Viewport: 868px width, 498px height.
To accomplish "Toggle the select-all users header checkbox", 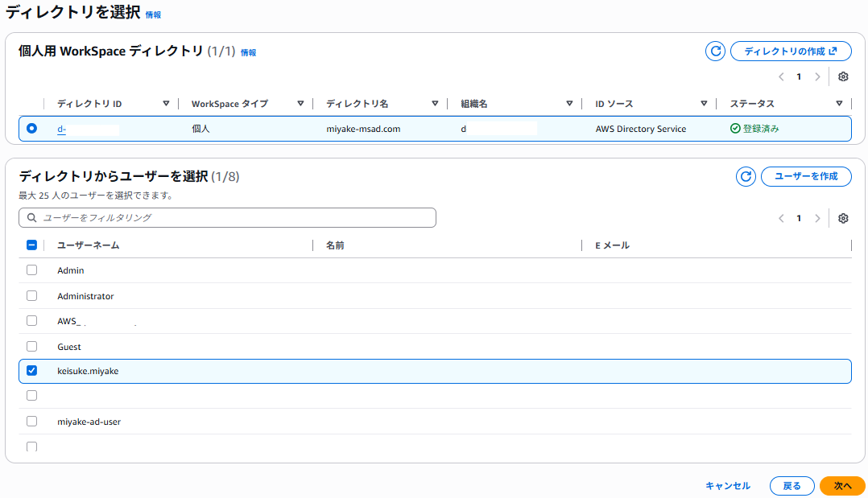I will point(32,245).
